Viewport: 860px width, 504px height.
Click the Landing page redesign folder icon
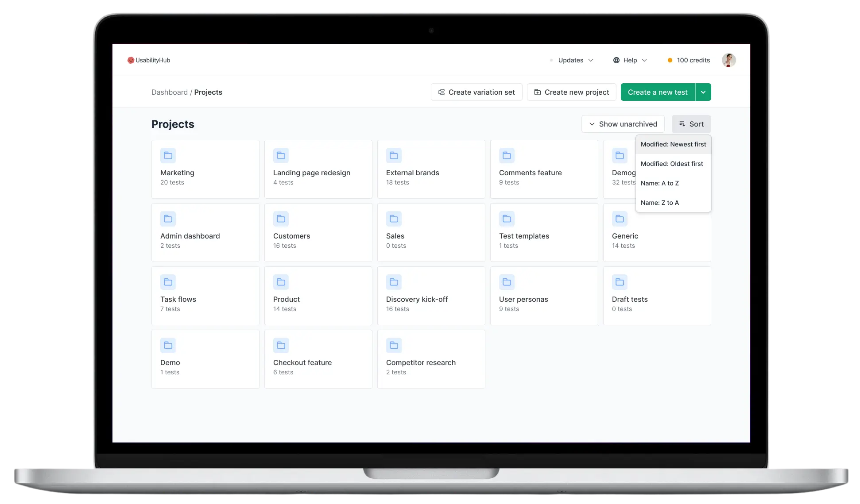pos(281,155)
